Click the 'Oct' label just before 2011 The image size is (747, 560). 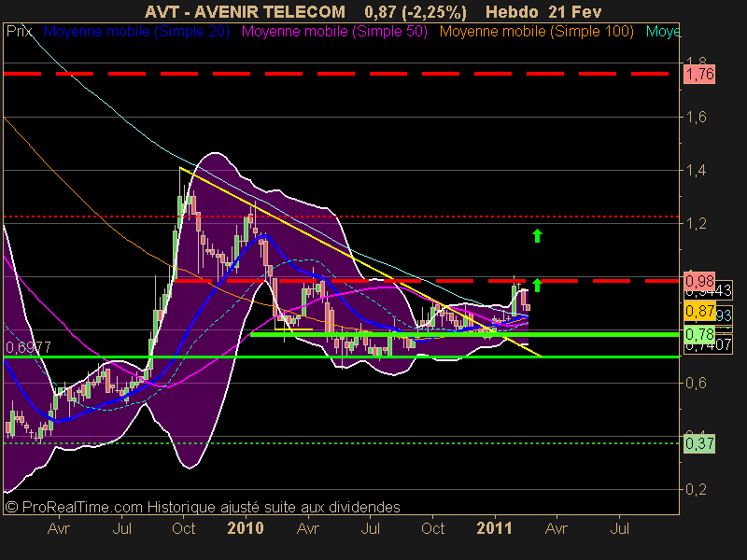pos(432,528)
